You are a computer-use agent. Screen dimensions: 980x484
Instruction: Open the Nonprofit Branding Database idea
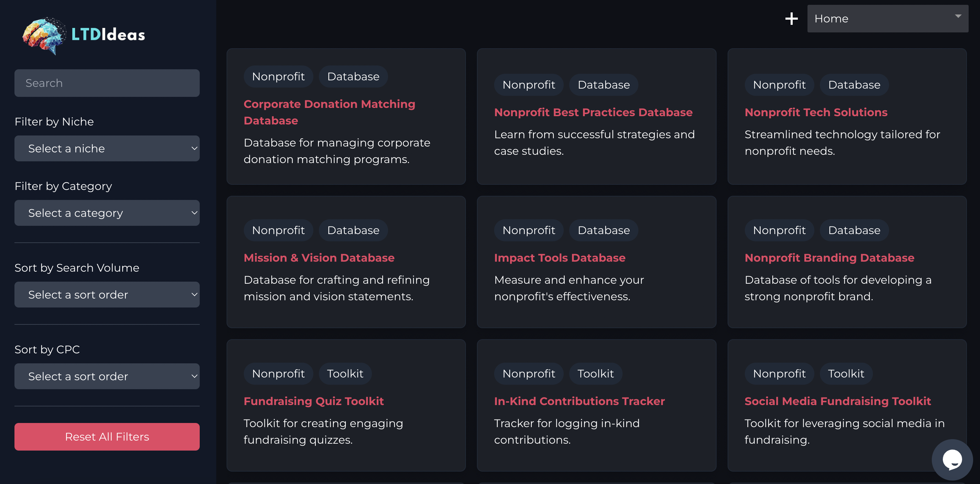829,258
